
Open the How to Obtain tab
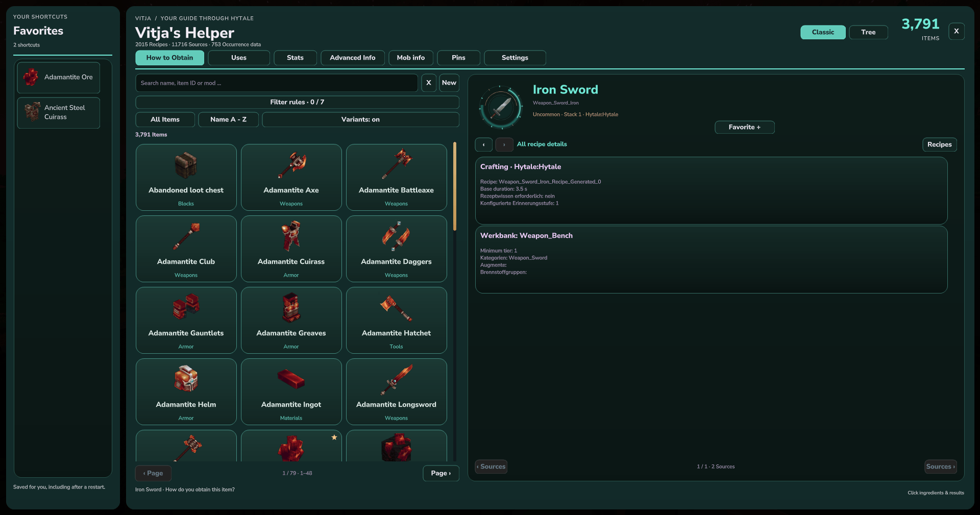coord(169,58)
